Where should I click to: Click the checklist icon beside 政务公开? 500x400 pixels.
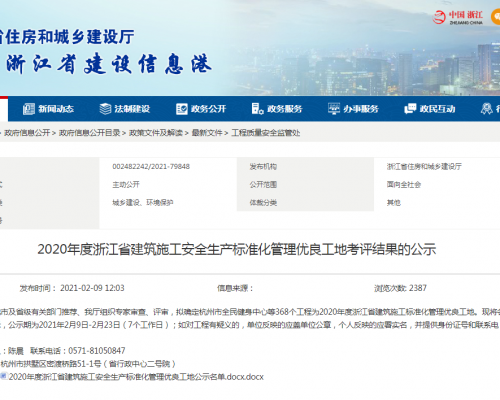pyautogui.click(x=182, y=109)
